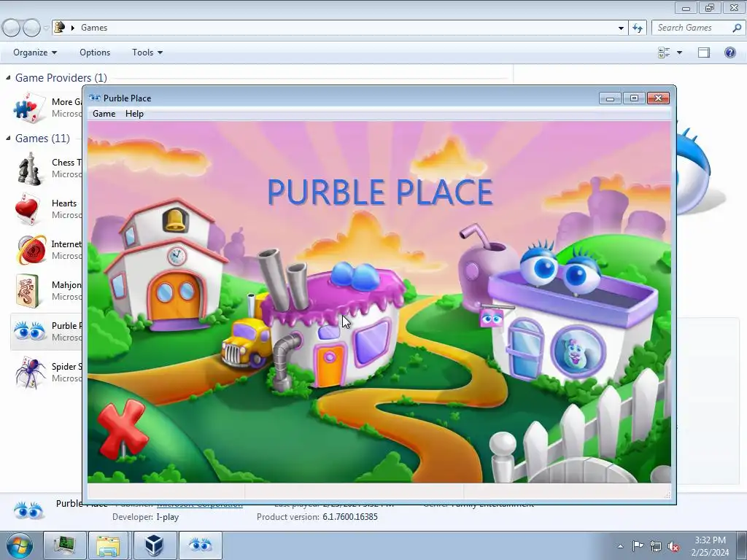Viewport: 747px width, 560px height.
Task: Click product version 6.1.7600.16385 text
Action: pos(349,517)
